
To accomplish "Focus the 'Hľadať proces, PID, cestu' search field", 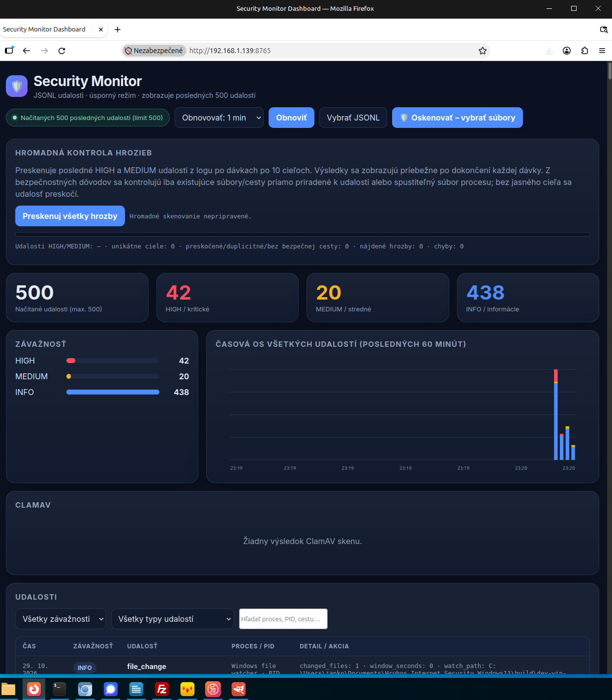I will (x=283, y=619).
